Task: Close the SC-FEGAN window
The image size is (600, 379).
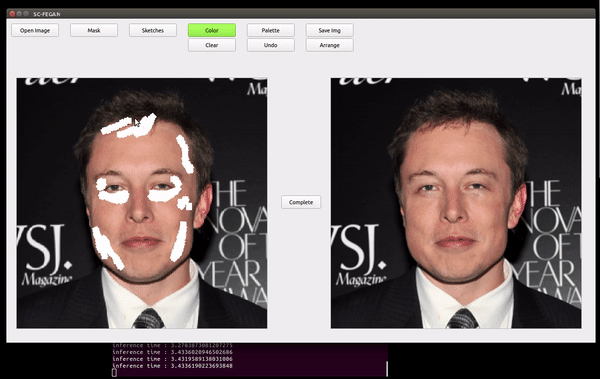Action: pos(12,14)
